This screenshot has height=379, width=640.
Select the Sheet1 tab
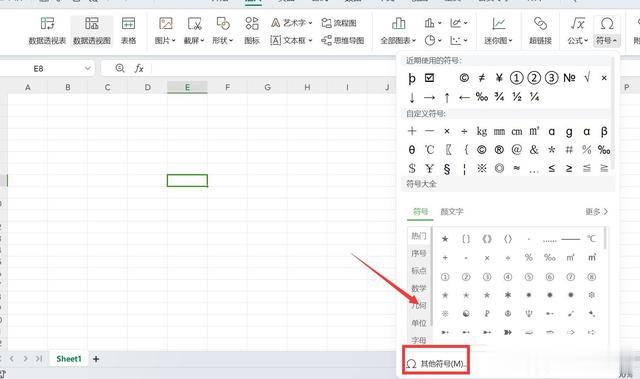tap(69, 359)
